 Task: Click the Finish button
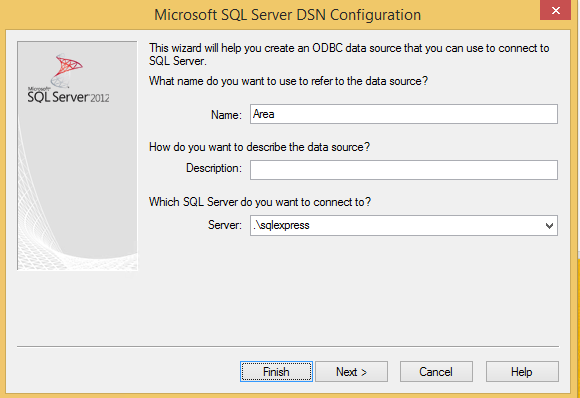[276, 371]
